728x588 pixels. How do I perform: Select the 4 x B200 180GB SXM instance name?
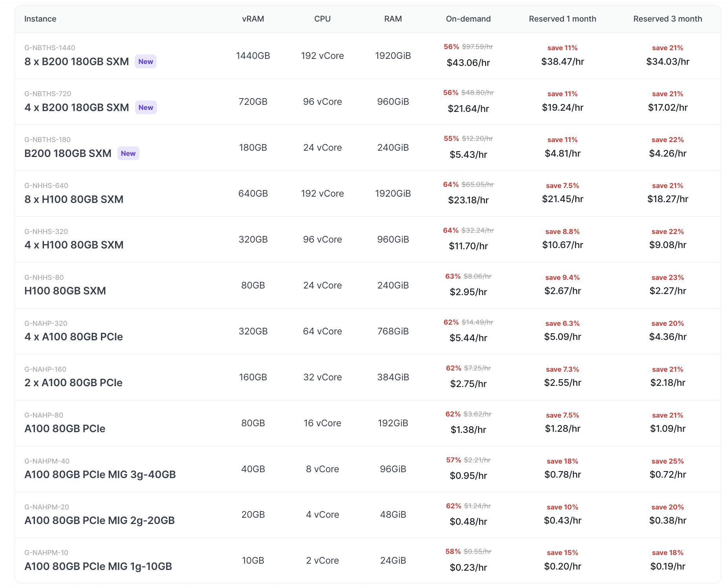pyautogui.click(x=77, y=108)
